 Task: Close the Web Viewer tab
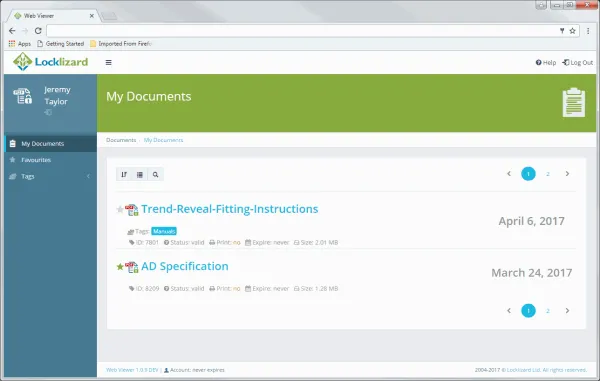pyautogui.click(x=92, y=16)
